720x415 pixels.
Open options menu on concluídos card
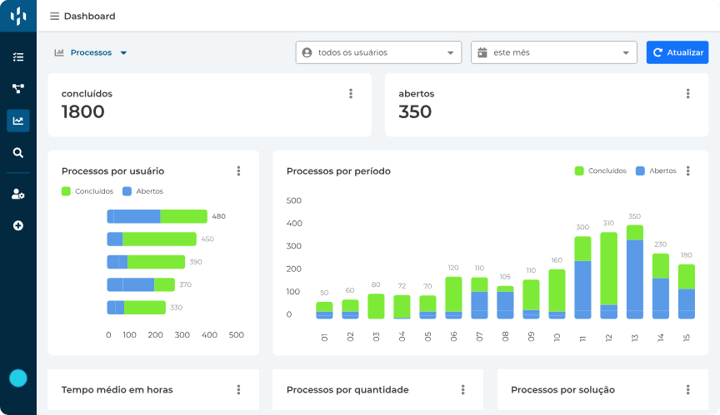[x=351, y=94]
